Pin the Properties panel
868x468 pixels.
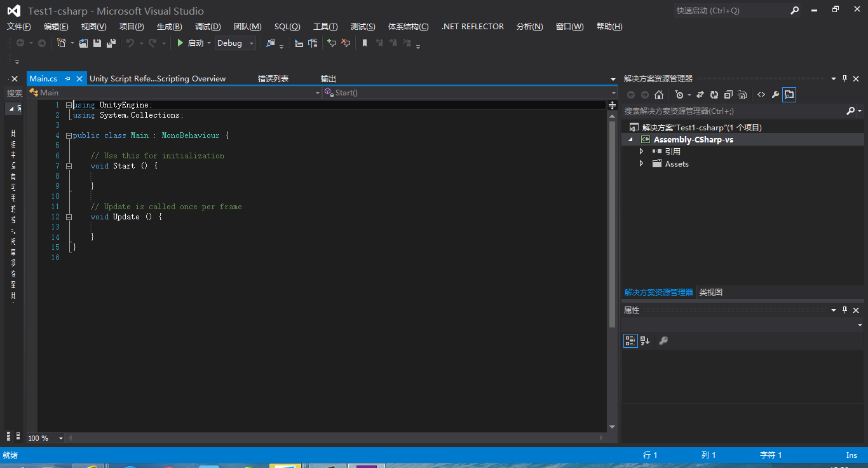[x=845, y=310]
